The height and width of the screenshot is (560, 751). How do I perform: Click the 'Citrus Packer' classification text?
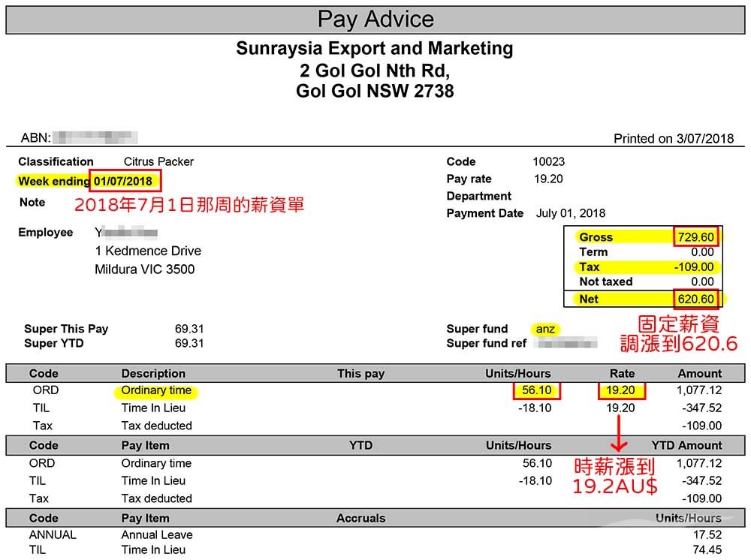(x=158, y=161)
